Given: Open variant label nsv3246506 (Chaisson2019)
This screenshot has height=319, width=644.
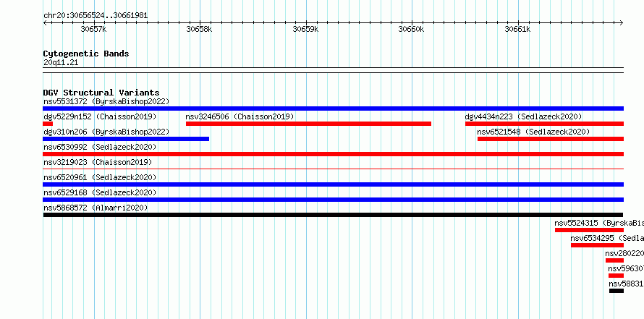Looking at the screenshot, I should click(240, 116).
